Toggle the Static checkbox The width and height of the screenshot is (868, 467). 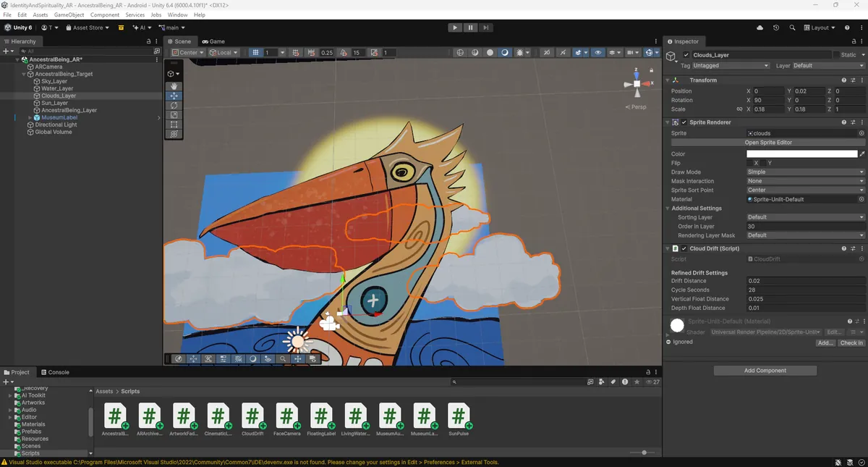coord(836,55)
